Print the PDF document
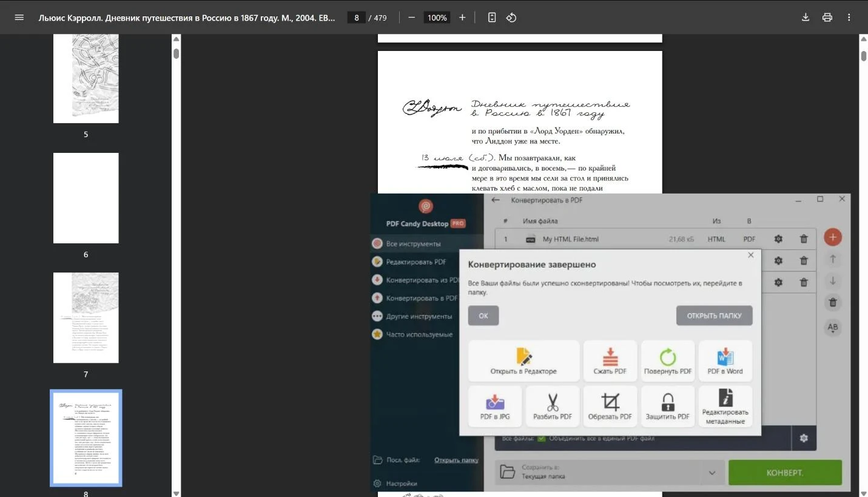This screenshot has height=497, width=868. click(827, 18)
